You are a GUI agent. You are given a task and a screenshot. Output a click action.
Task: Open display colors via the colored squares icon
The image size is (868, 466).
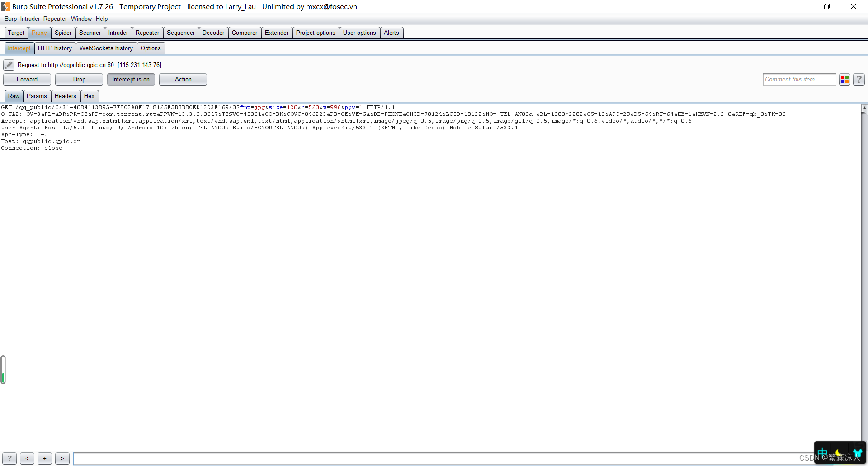tap(844, 79)
